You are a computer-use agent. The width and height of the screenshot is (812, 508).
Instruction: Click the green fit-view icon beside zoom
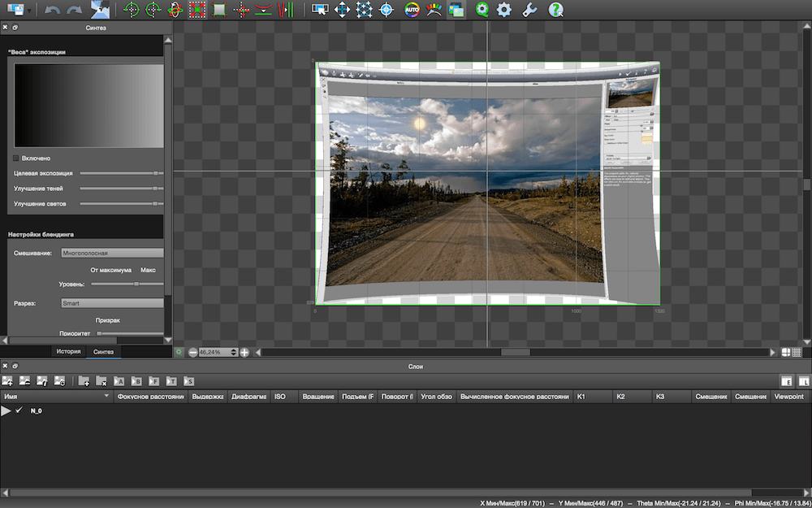point(179,353)
